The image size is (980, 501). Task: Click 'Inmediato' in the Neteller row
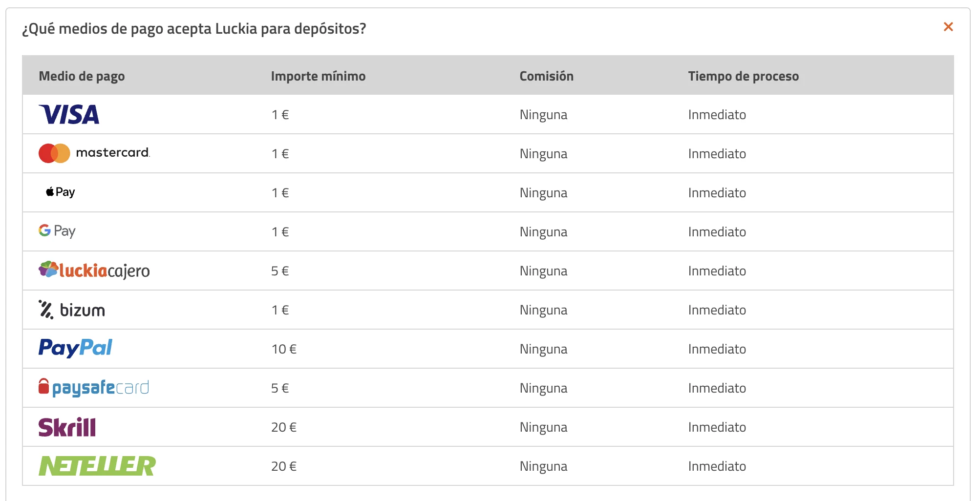pos(717,466)
